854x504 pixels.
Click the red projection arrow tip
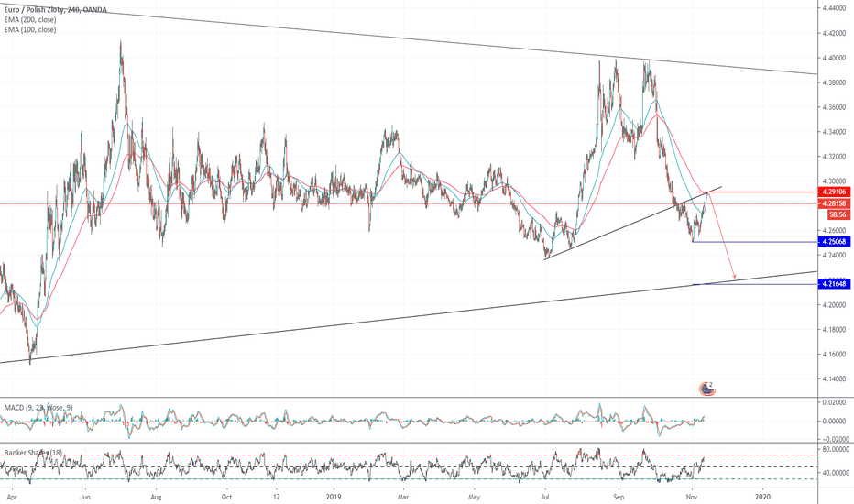734,277
